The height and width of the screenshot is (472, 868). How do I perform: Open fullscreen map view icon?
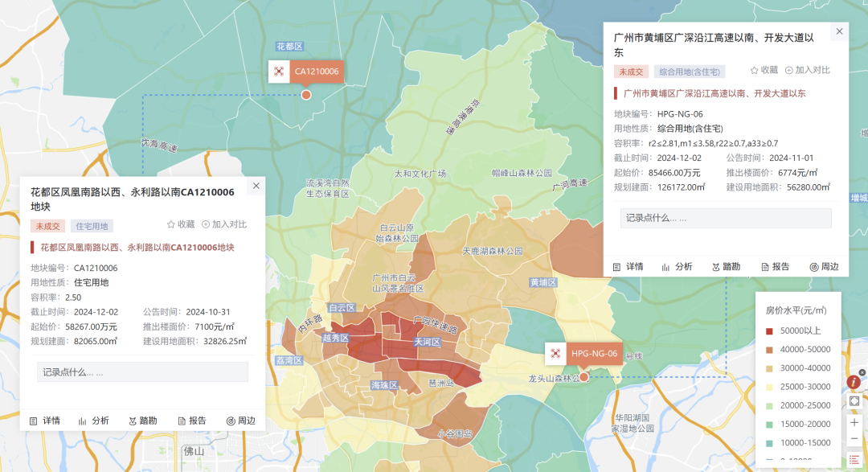click(x=854, y=401)
